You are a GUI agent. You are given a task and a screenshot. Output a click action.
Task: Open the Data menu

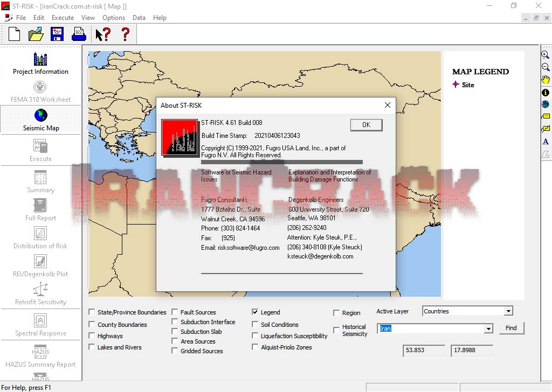tap(139, 17)
